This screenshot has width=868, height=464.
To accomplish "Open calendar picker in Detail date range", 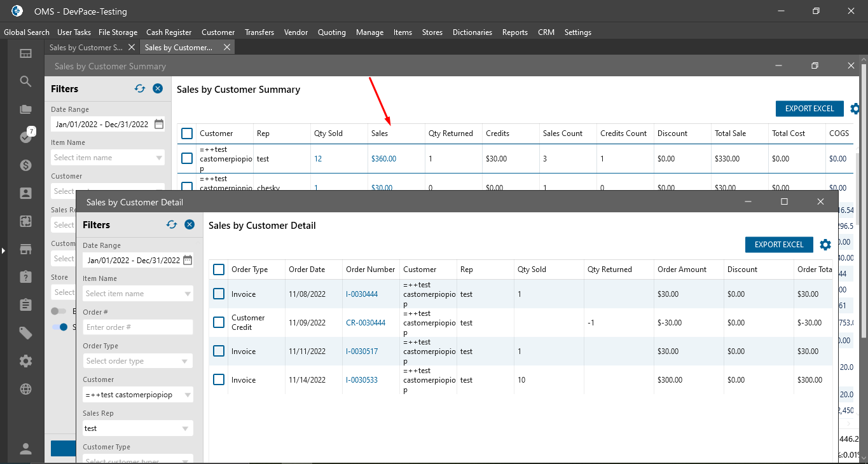I will click(x=188, y=260).
